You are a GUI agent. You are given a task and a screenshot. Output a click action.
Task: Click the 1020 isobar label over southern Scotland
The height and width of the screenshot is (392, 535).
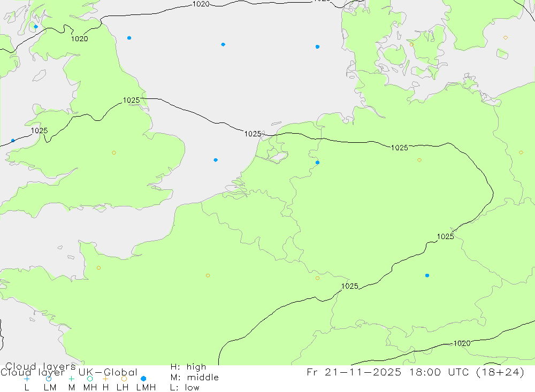[x=80, y=39]
